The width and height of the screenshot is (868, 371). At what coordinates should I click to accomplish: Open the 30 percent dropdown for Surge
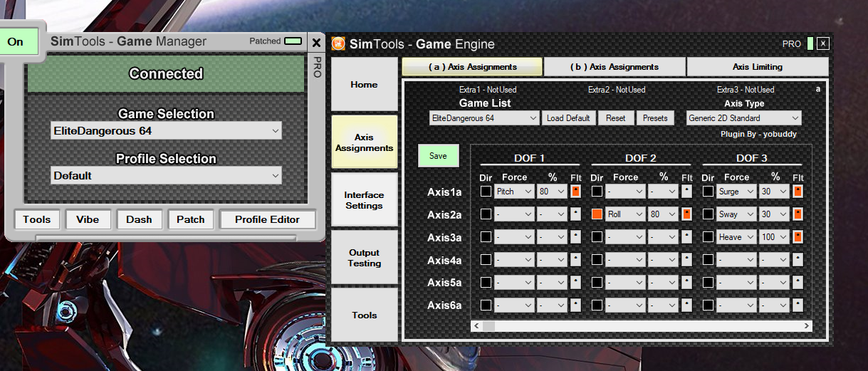774,192
